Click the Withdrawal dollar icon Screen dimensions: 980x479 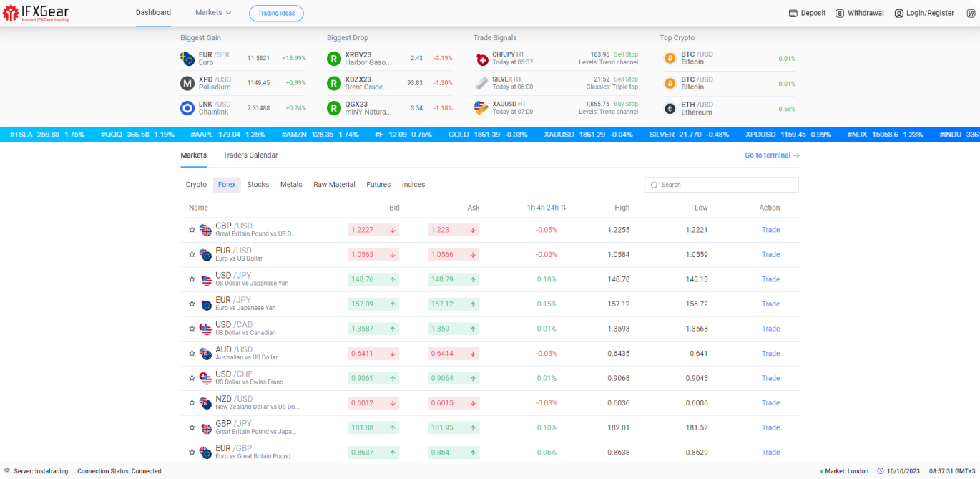pyautogui.click(x=840, y=14)
